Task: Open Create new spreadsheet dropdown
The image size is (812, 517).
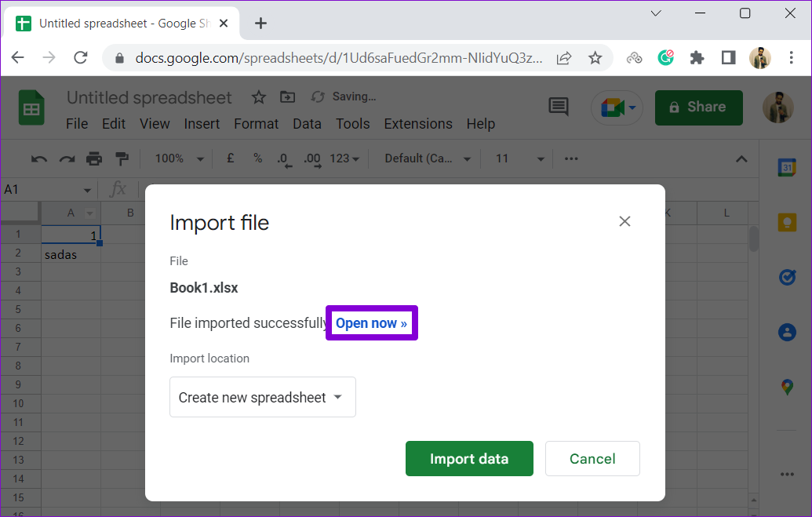Action: 263,397
